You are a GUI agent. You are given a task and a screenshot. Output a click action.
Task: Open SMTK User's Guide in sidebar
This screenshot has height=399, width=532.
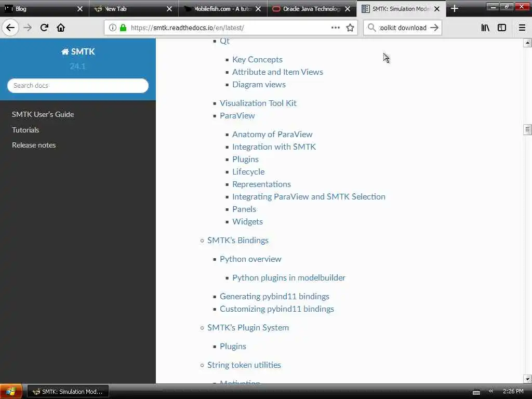coord(43,114)
